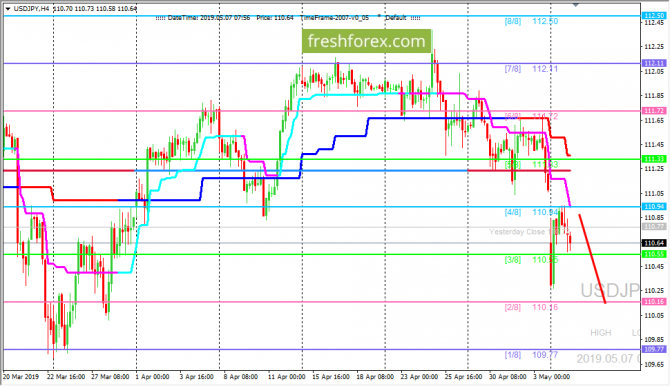Select the [1/8] 109.77 level label
Screen dimensions: 670x386
point(531,355)
